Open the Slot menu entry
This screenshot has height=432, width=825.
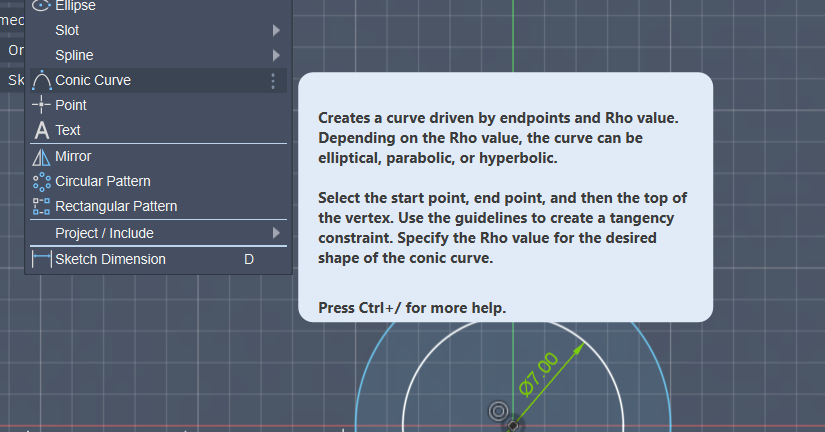[158, 31]
